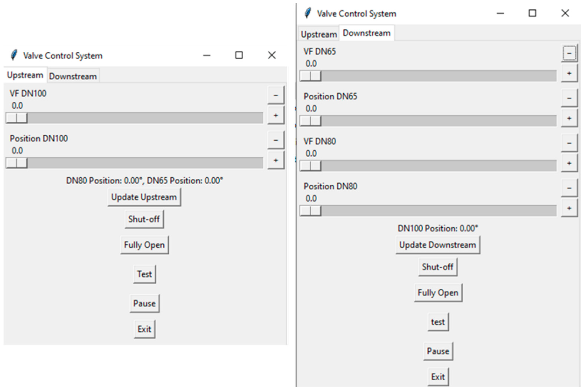Decrease Position DN80 using minus button

[569, 188]
